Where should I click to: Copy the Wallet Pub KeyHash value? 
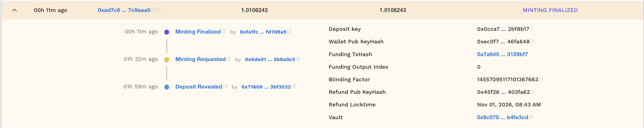click(533, 42)
